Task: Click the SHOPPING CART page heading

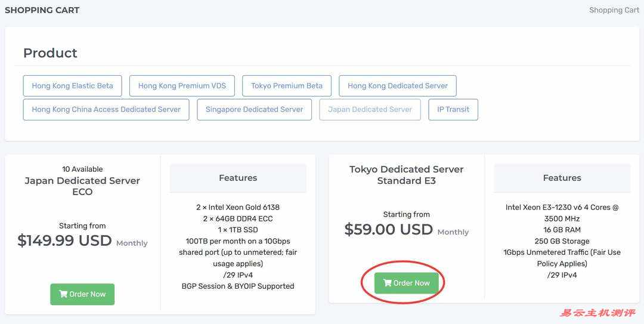Action: (42, 10)
